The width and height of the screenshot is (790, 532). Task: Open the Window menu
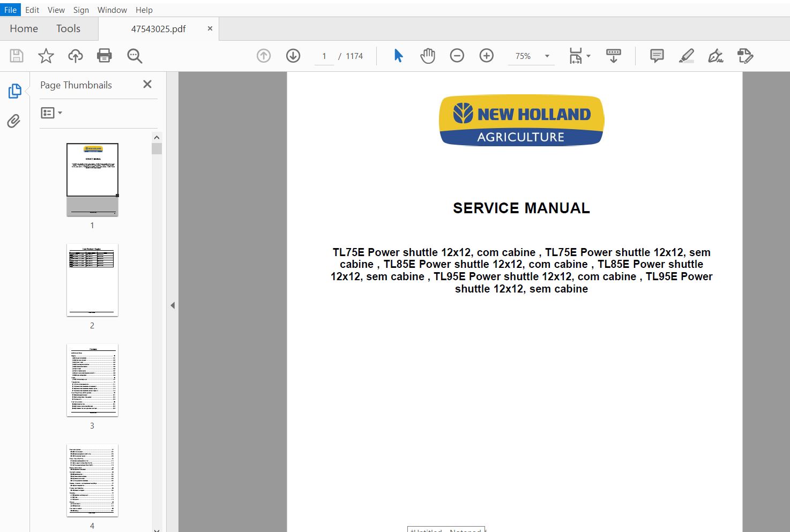coord(112,10)
